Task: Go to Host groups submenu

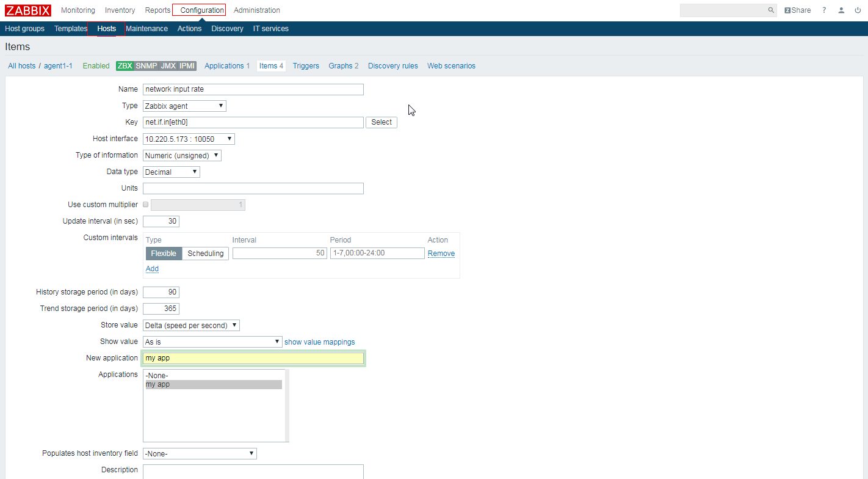Action: click(24, 29)
